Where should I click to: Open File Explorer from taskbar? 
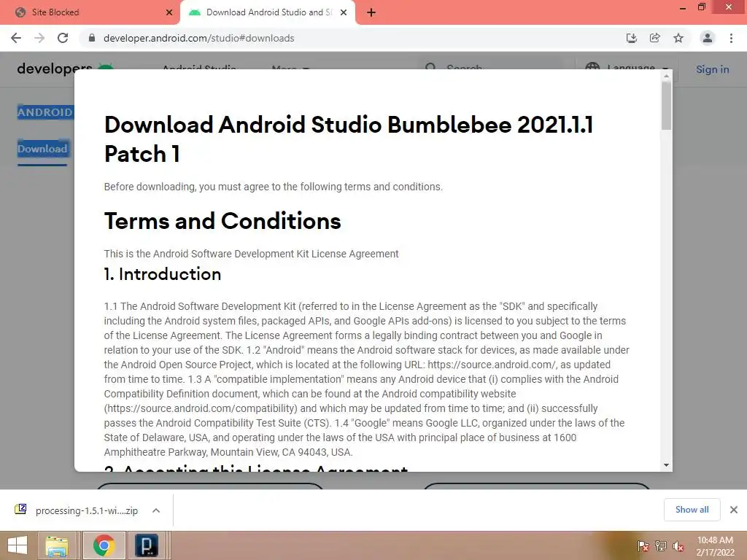[57, 545]
